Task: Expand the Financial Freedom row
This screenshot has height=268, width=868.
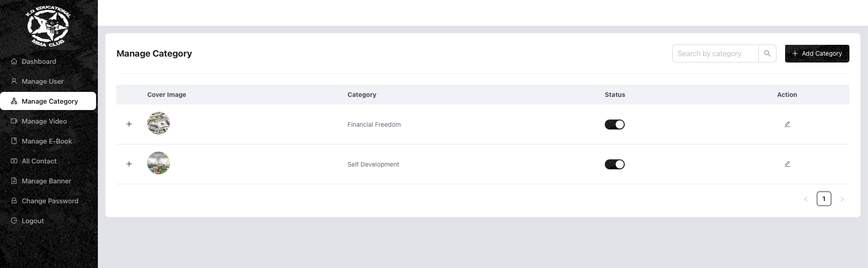Action: pos(129,124)
